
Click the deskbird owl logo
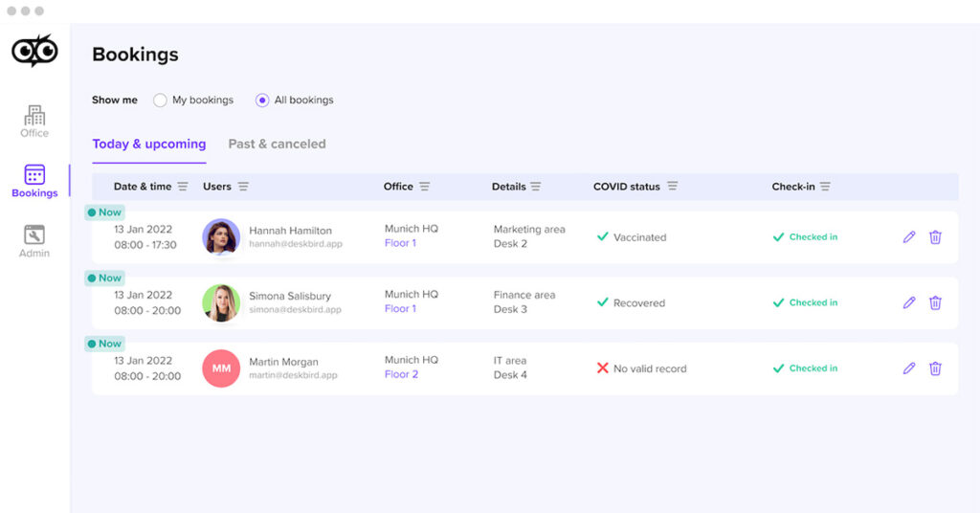pos(34,51)
